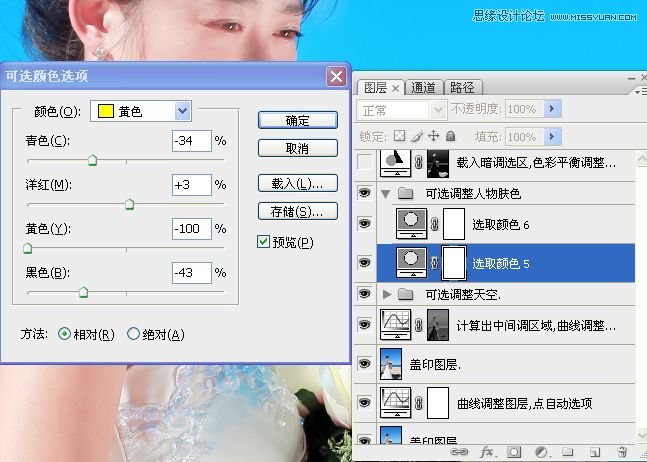Click the 洋红 value field showing +3
Image resolution: width=647 pixels, height=462 pixels.
(191, 184)
